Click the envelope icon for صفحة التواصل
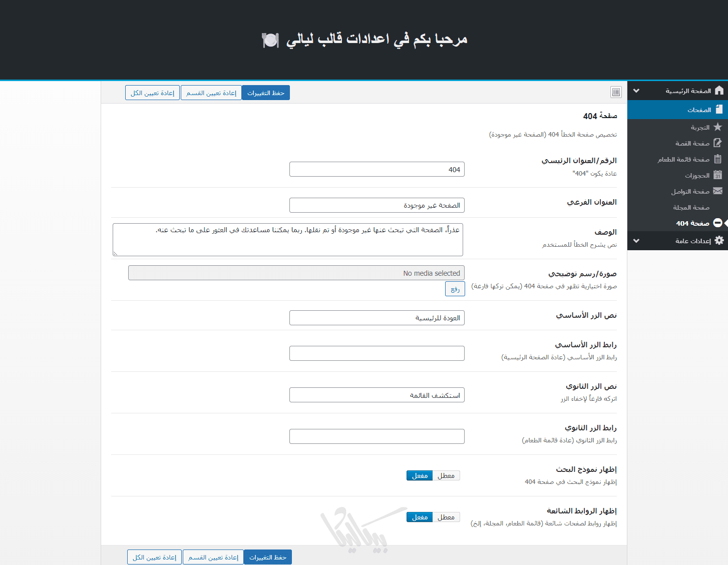The width and height of the screenshot is (728, 565). (x=717, y=191)
